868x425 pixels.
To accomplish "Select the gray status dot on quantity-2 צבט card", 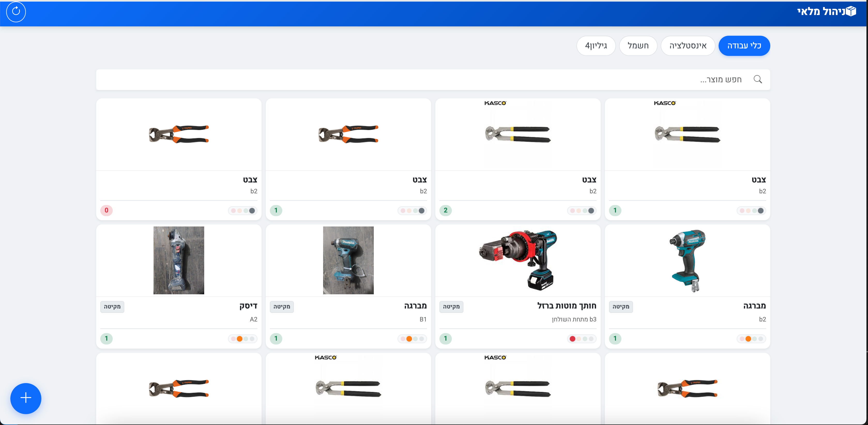I will (x=591, y=211).
